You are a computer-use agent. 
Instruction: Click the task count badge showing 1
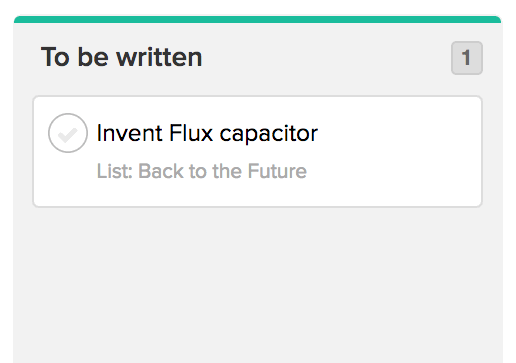pyautogui.click(x=467, y=58)
